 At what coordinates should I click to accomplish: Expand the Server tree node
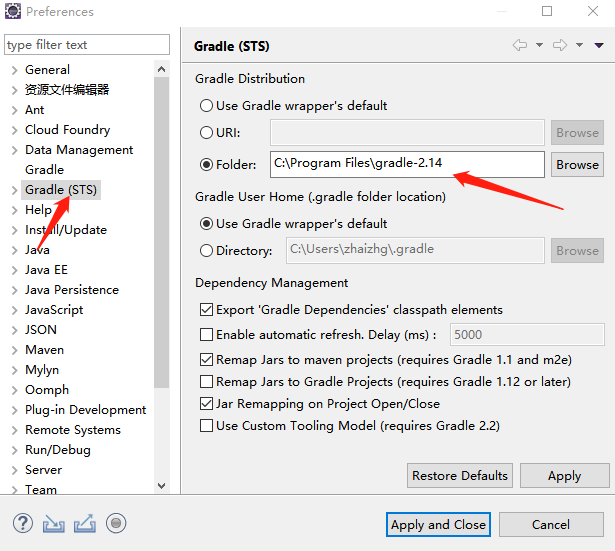(x=15, y=470)
